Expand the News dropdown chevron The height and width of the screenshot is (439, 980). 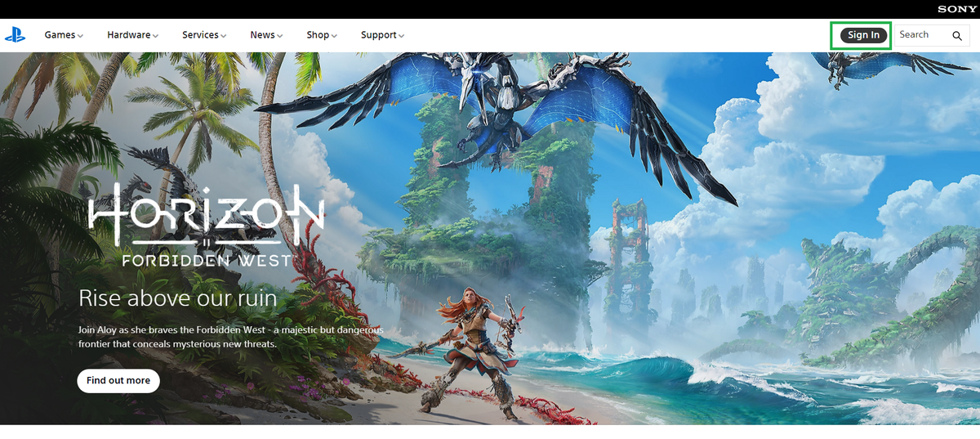(279, 36)
